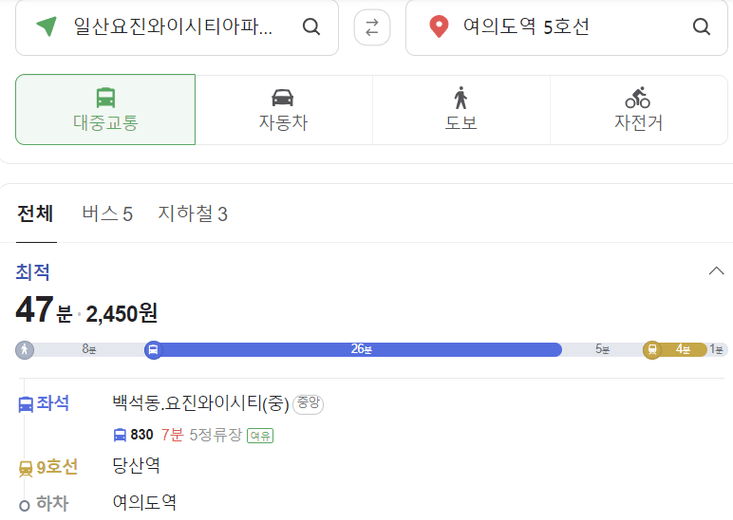Switch to 자동차 car directions

pos(283,110)
